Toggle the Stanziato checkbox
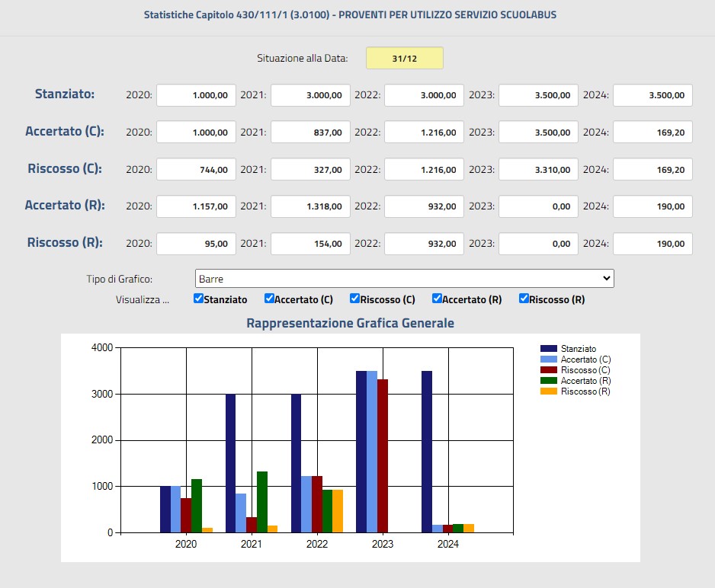The height and width of the screenshot is (588, 715). [x=198, y=299]
